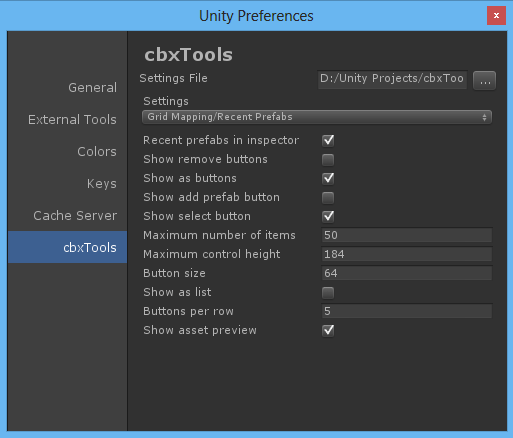The width and height of the screenshot is (513, 438).
Task: Disable Recent prefabs in inspector checkbox
Action: point(328,140)
